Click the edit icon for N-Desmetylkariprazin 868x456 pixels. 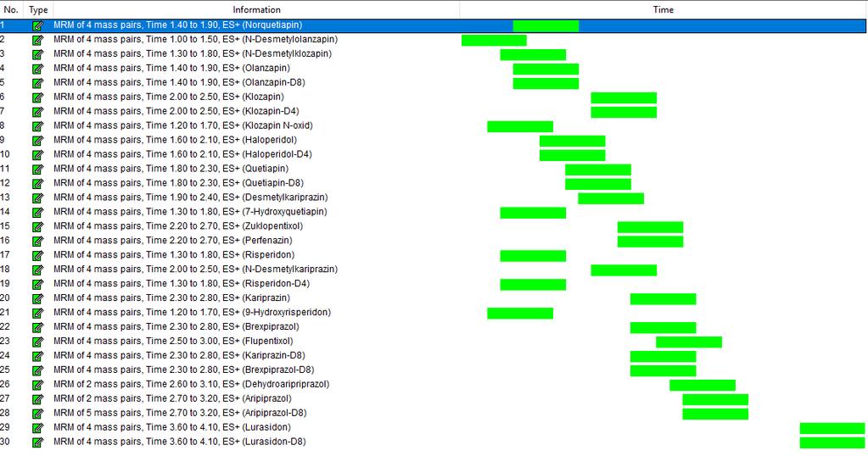37,270
